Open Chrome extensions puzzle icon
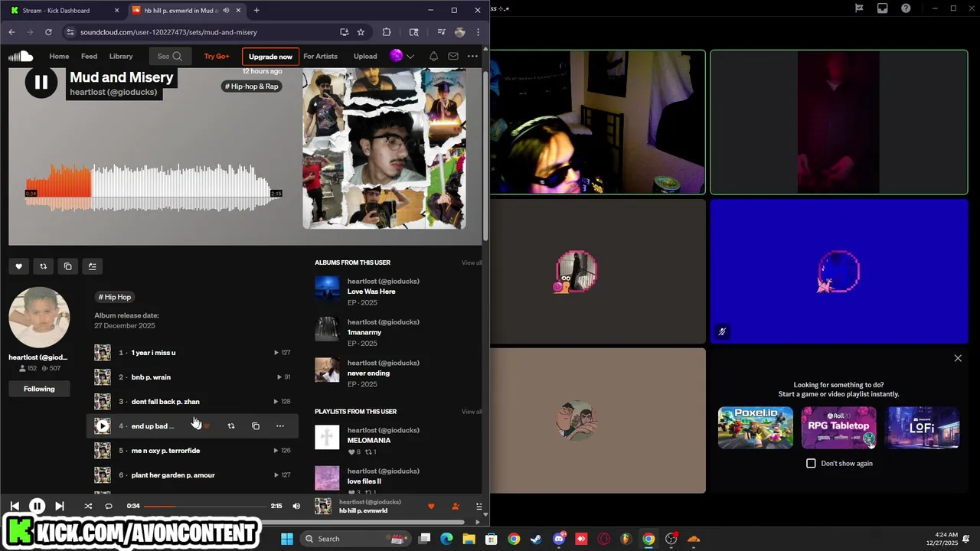Screen dimensions: 980x551 click(387, 32)
